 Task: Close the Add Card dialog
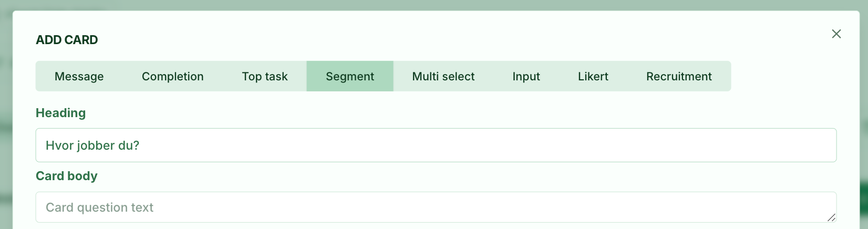point(836,34)
